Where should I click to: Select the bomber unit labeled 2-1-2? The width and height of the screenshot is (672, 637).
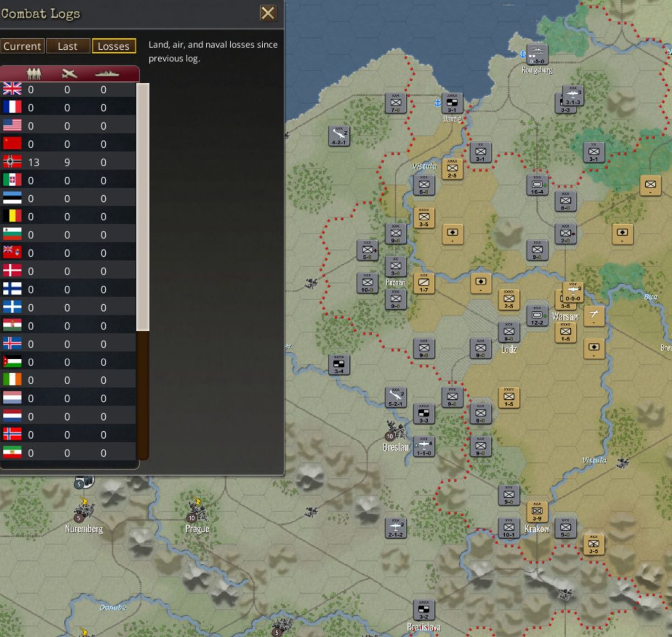tap(396, 527)
